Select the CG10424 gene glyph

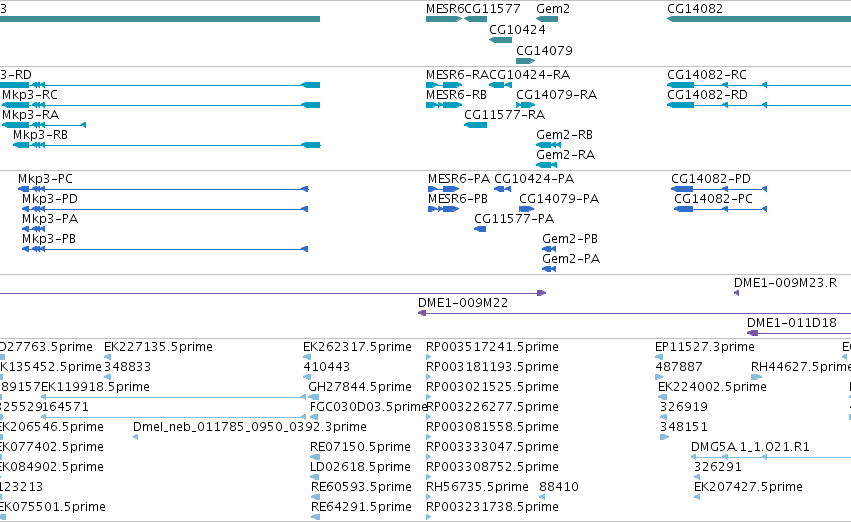tap(500, 40)
